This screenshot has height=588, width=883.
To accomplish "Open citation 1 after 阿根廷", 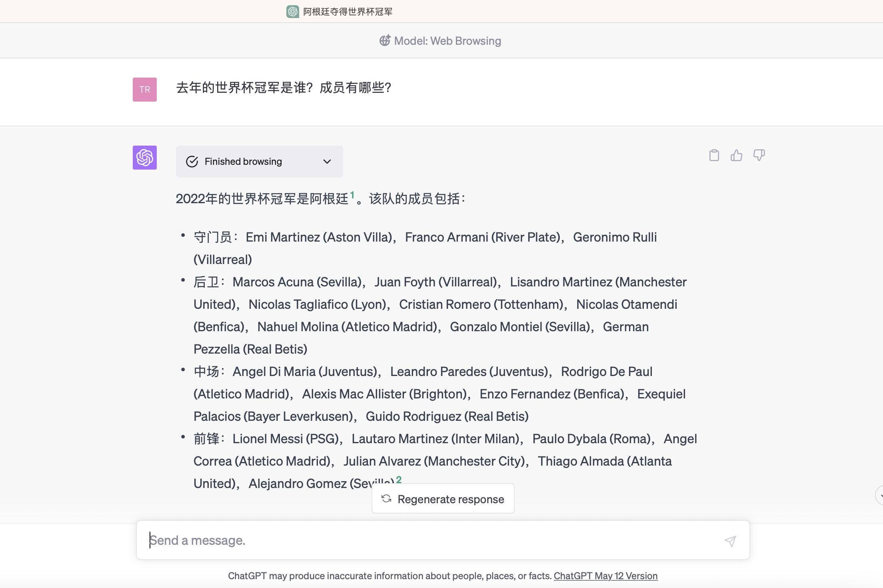I will [352, 195].
